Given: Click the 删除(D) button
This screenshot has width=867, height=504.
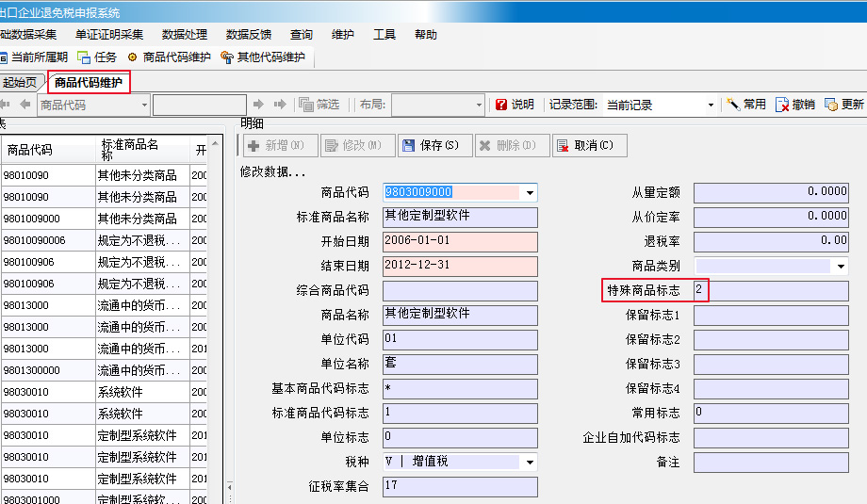Looking at the screenshot, I should tap(513, 145).
